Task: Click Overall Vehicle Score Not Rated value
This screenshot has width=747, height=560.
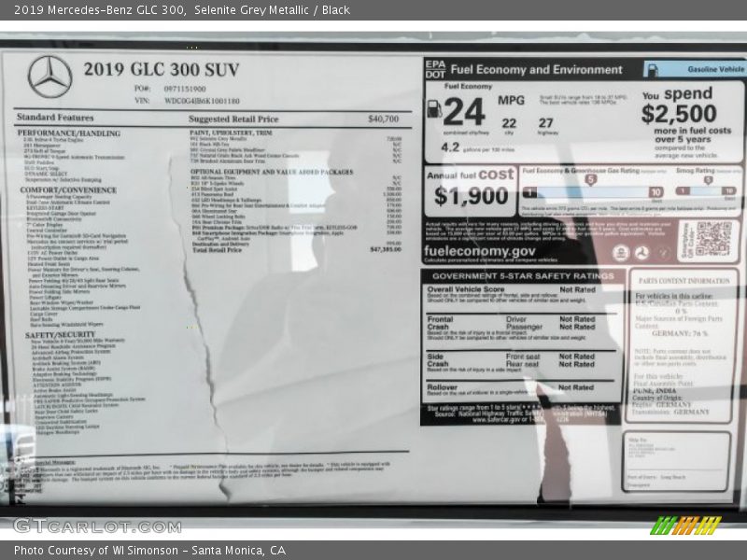Action: (577, 289)
